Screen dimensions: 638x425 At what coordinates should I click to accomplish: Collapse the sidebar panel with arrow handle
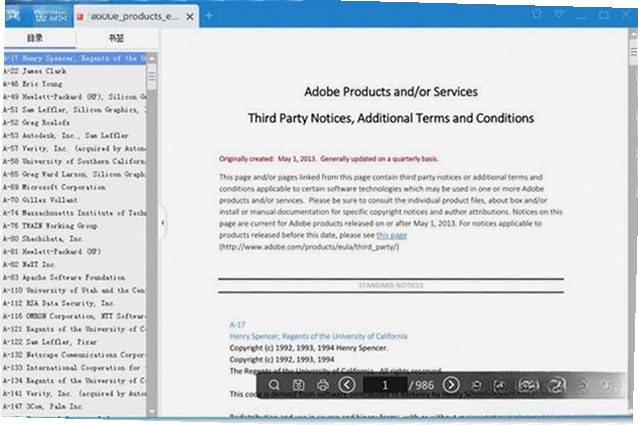162,222
